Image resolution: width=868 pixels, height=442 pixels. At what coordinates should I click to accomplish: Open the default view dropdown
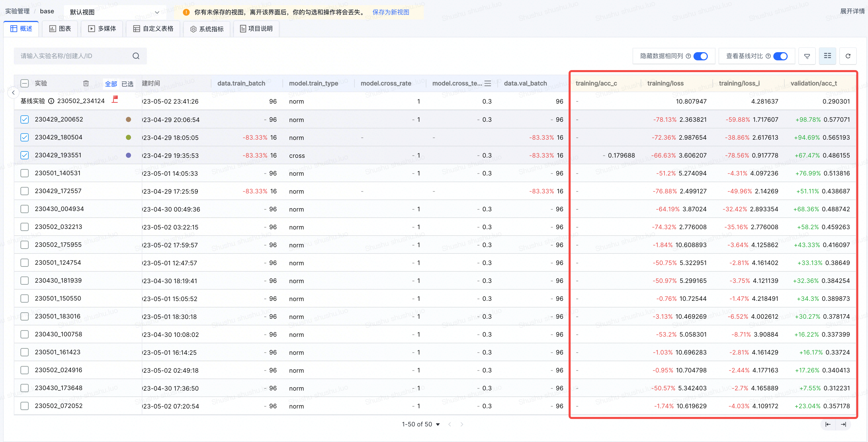(115, 12)
